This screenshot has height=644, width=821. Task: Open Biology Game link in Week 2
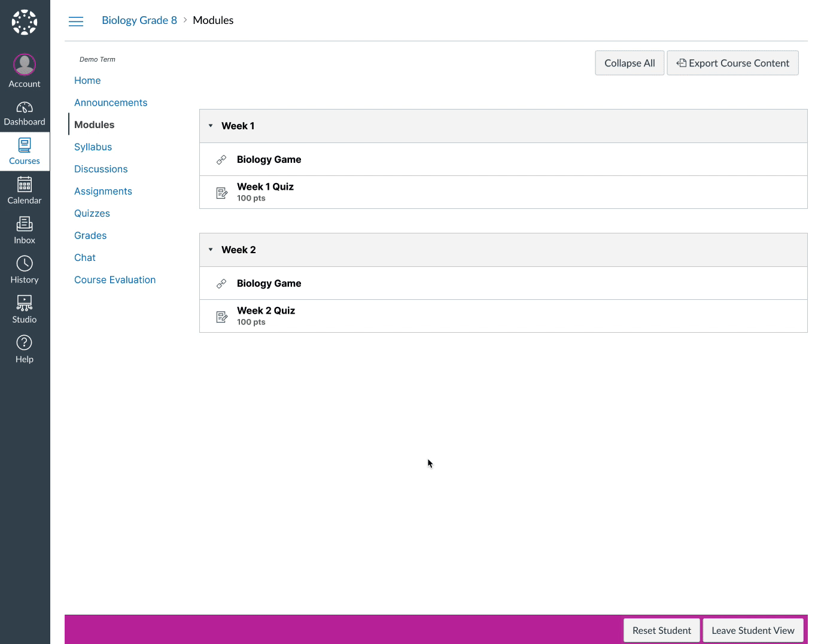[x=269, y=283]
